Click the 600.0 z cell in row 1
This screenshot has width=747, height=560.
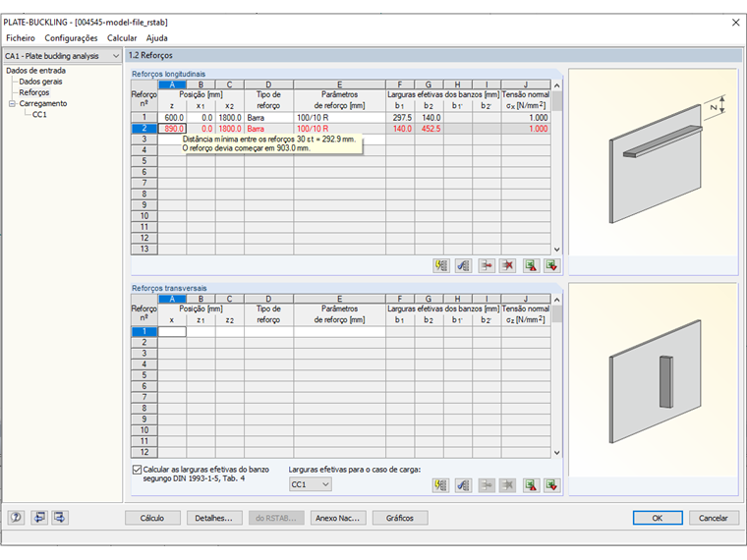pyautogui.click(x=172, y=118)
